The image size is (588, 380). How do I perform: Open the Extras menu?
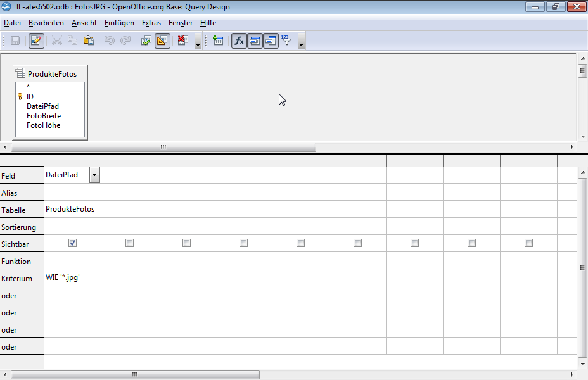coord(151,23)
